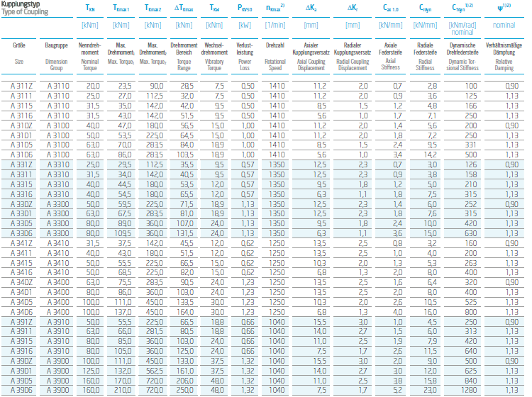Screen dimensions: 532x397
Task: Click size cell 'A 3315'
Action: 21,184
